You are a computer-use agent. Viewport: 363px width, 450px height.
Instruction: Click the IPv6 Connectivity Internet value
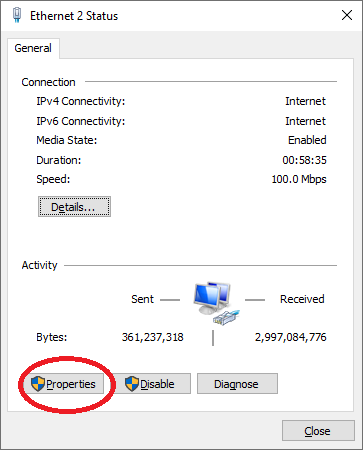pyautogui.click(x=306, y=121)
